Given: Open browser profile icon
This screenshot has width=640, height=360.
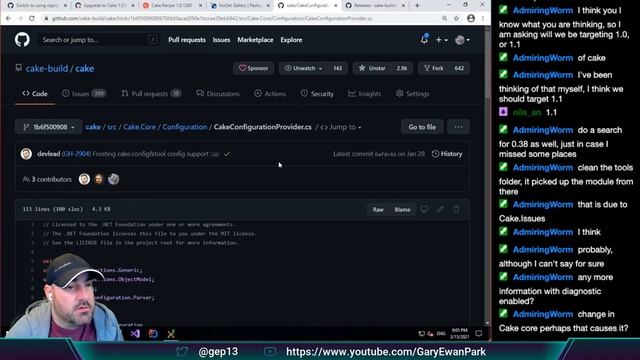Looking at the screenshot, I should click(471, 18).
